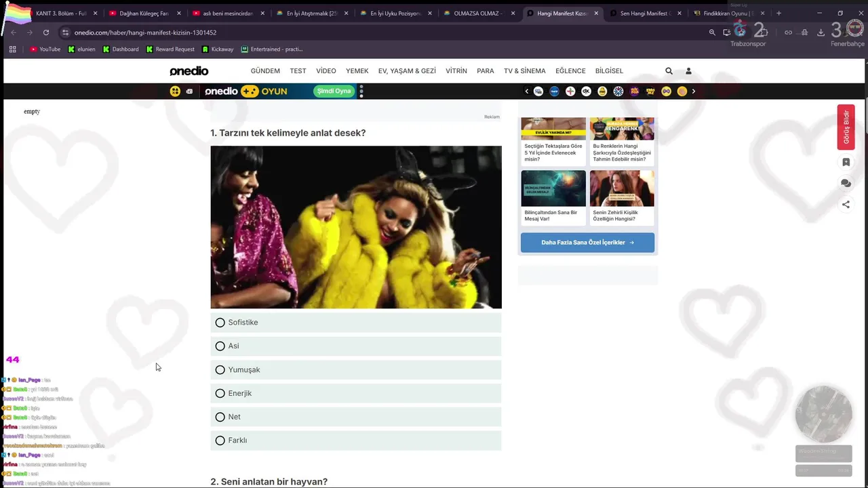Open the PARA menu item

pos(486,71)
